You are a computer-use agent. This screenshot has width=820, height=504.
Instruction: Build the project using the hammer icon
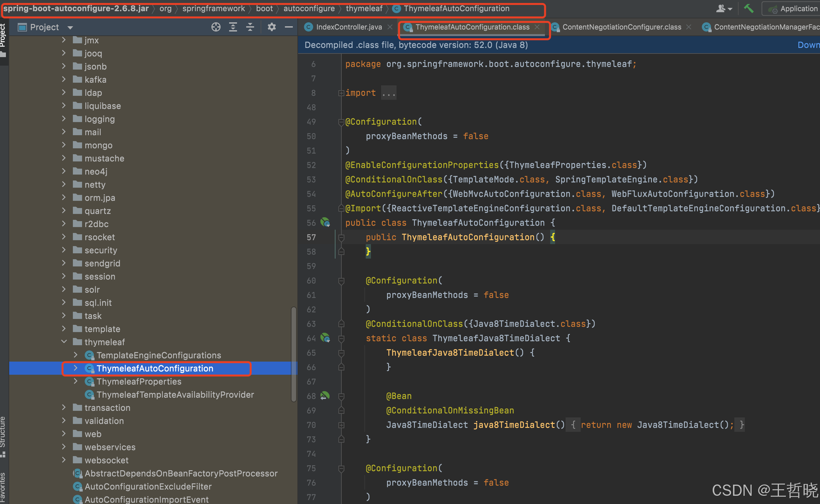tap(748, 8)
